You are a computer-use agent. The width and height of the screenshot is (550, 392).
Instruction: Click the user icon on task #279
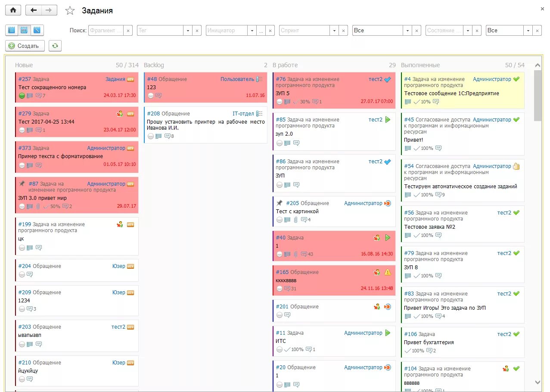tap(120, 114)
